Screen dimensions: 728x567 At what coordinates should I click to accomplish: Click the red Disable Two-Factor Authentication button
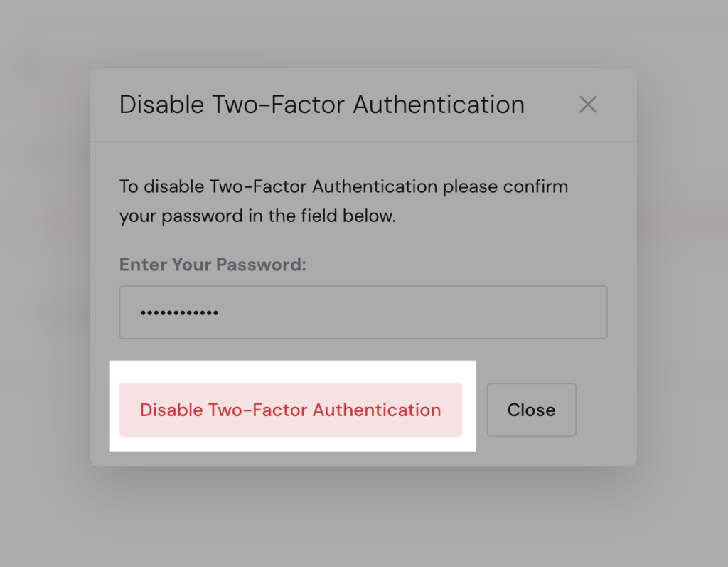pyautogui.click(x=290, y=410)
